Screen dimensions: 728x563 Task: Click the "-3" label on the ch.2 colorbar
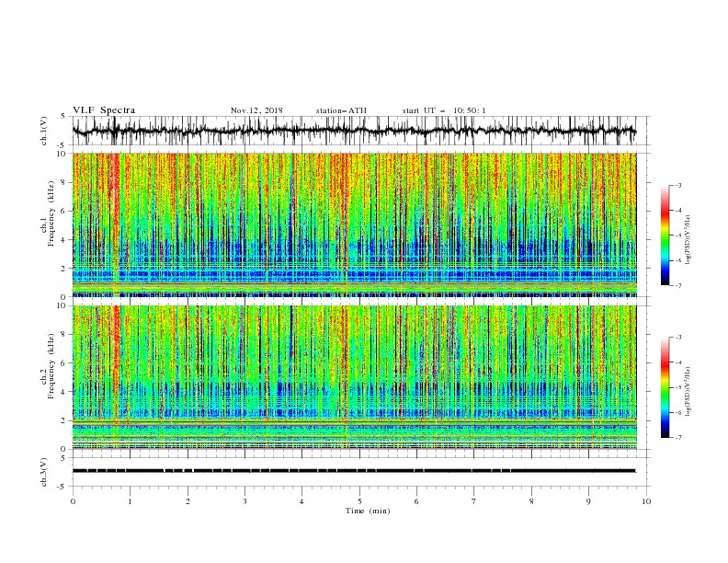677,338
